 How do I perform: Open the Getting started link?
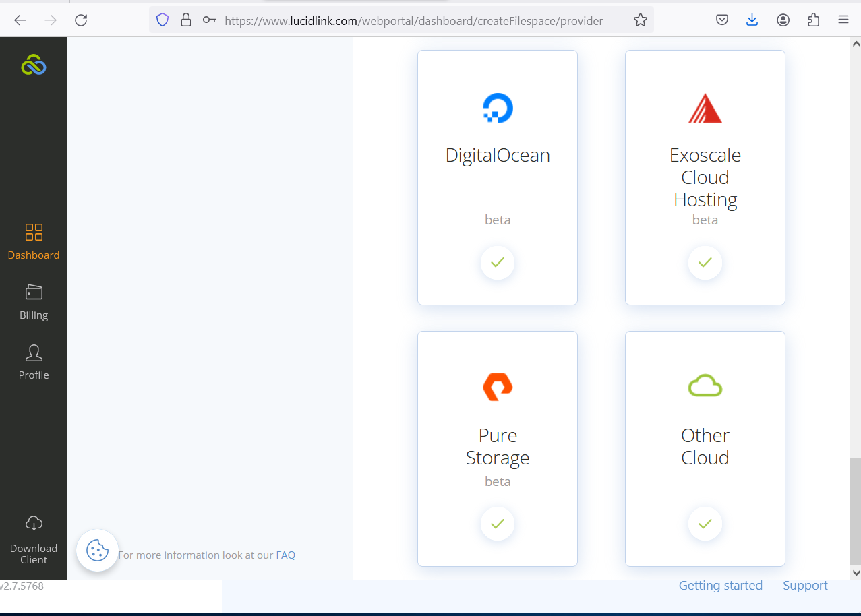click(720, 586)
